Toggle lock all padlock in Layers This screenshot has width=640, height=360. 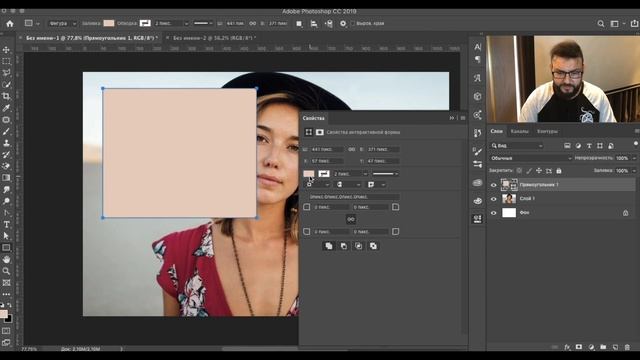pyautogui.click(x=559, y=171)
